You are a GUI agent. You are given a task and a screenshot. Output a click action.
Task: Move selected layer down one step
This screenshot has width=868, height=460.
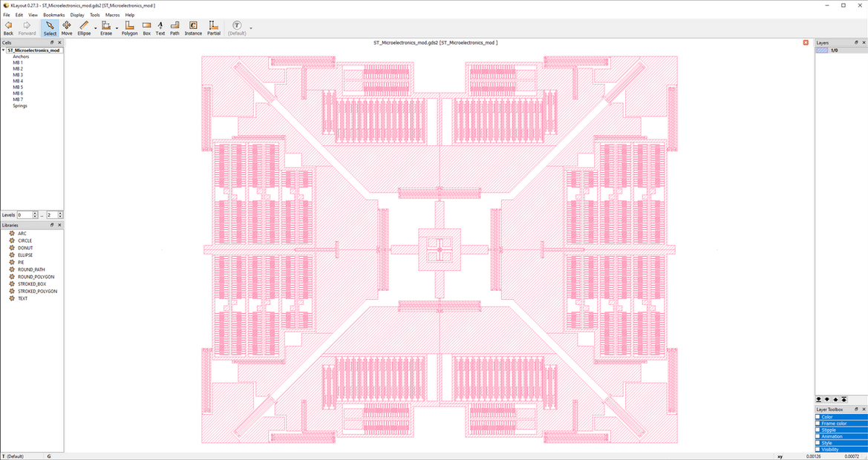(827, 399)
